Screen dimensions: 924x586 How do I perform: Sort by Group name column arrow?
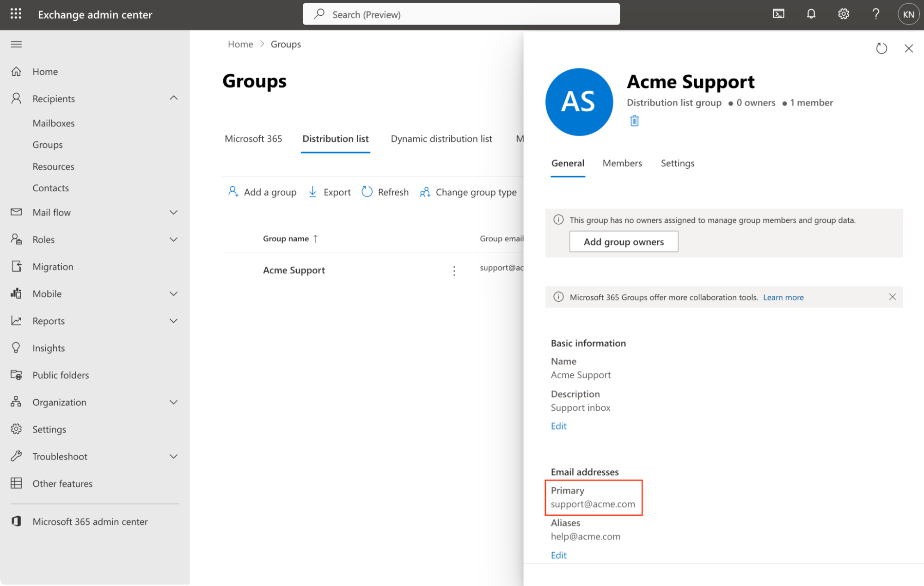click(315, 238)
